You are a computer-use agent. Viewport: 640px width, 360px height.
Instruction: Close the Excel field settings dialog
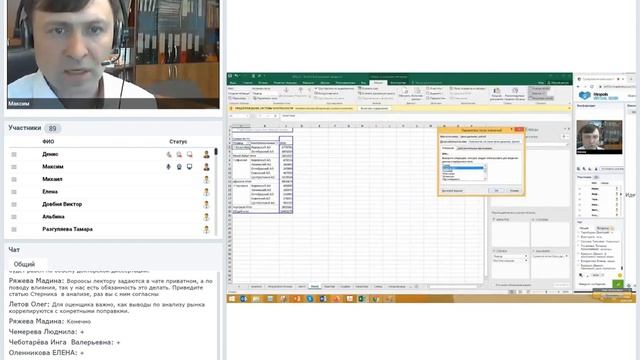[519, 130]
